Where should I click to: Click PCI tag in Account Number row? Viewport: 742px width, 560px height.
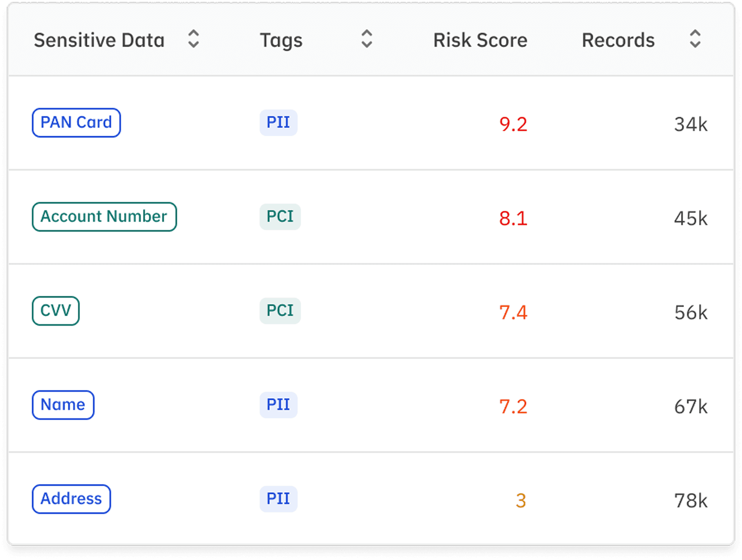280,217
